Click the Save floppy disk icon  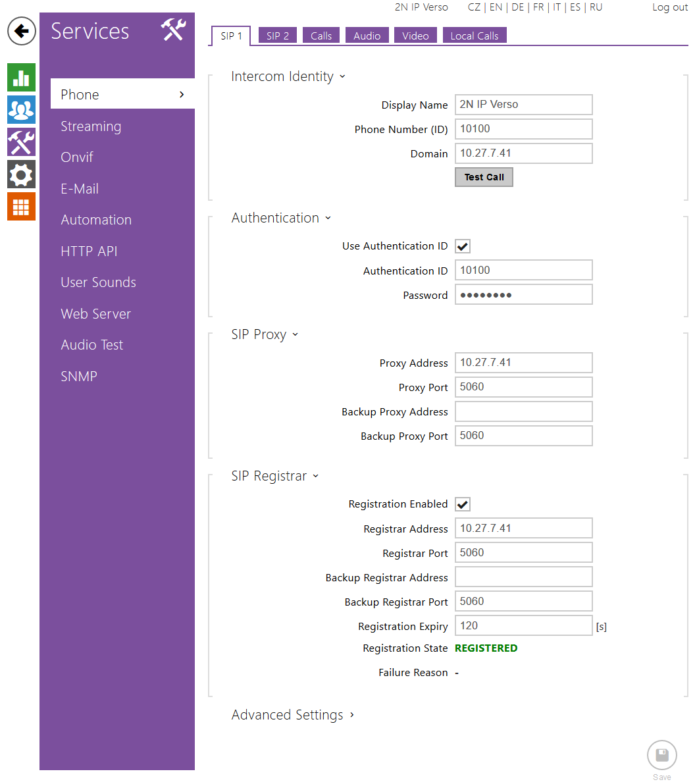pyautogui.click(x=661, y=755)
